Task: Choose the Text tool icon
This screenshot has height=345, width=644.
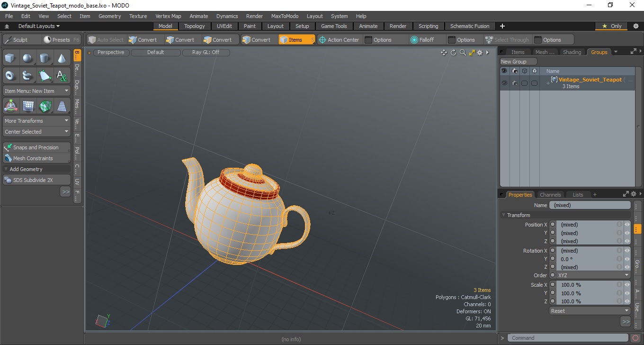Action: point(62,75)
